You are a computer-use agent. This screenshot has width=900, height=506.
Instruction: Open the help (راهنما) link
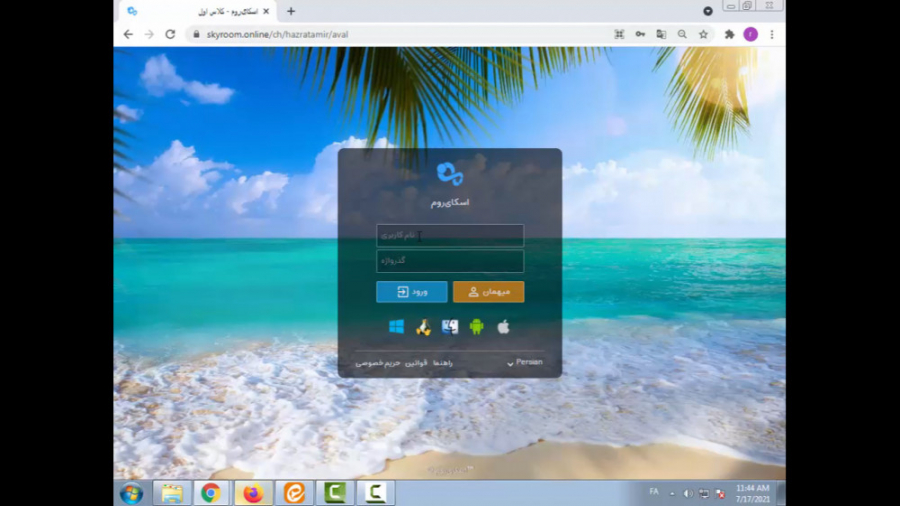click(x=443, y=363)
